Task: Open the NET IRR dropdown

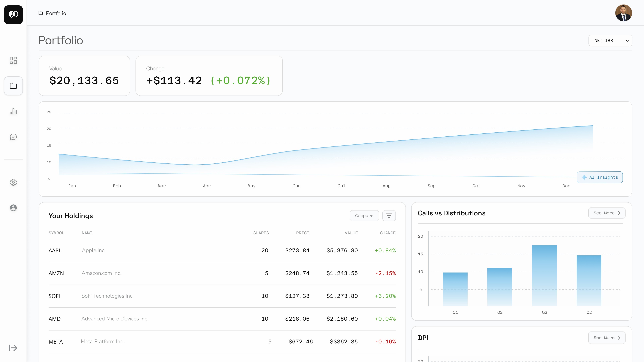Action: coord(610,40)
